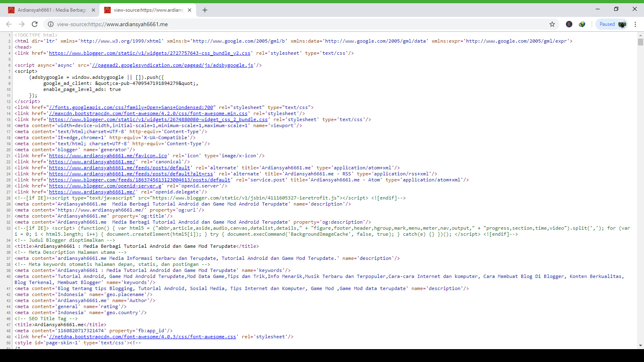Click the meta 'geo.placename' Indonesia line
The width and height of the screenshot is (644, 362).
coord(84,294)
